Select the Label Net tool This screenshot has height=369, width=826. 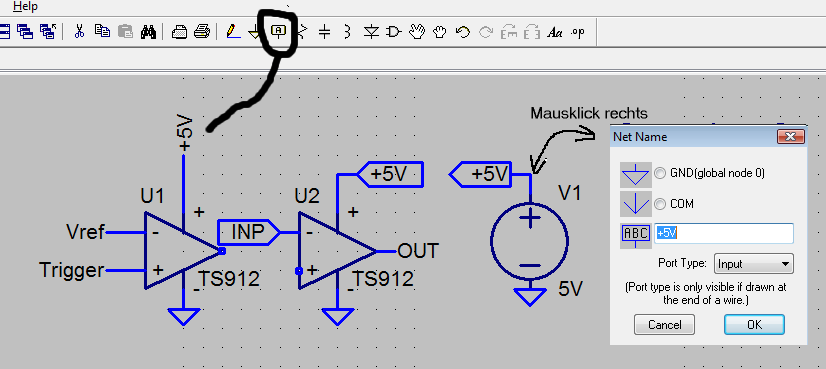pyautogui.click(x=278, y=31)
